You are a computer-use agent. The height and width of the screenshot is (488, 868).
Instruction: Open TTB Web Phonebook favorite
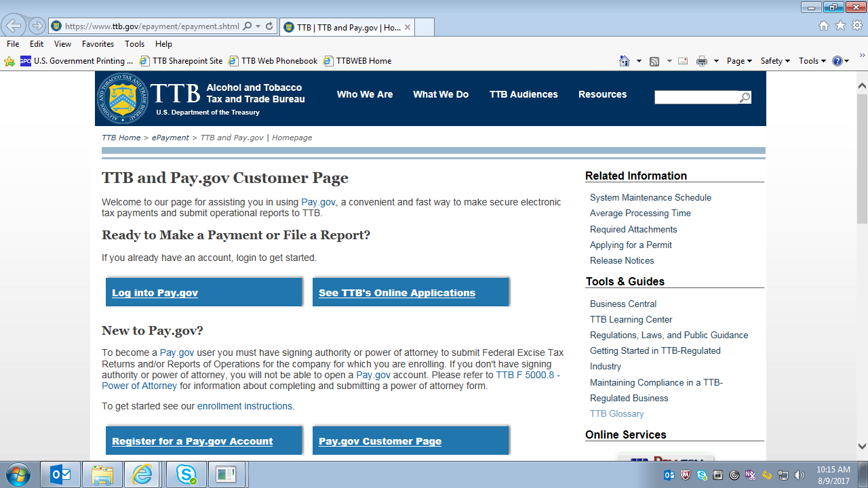(273, 61)
